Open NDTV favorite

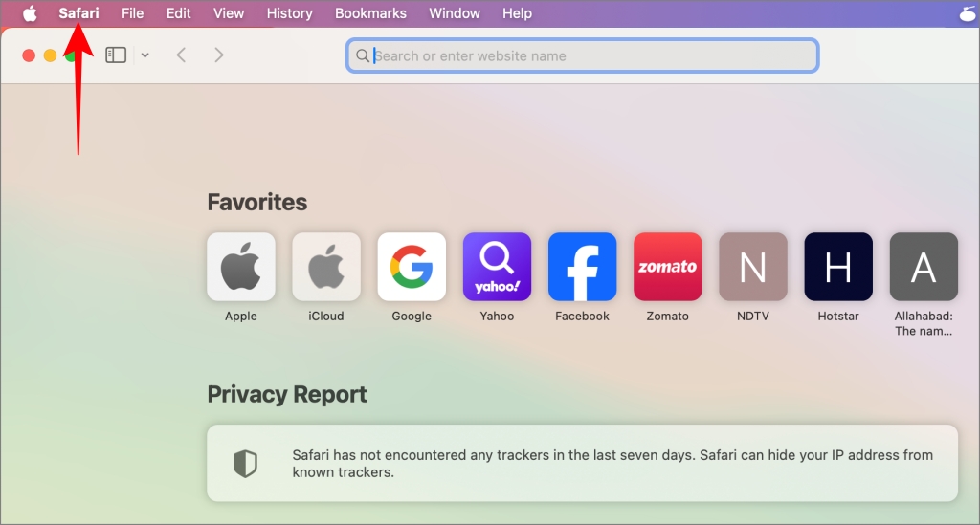753,267
